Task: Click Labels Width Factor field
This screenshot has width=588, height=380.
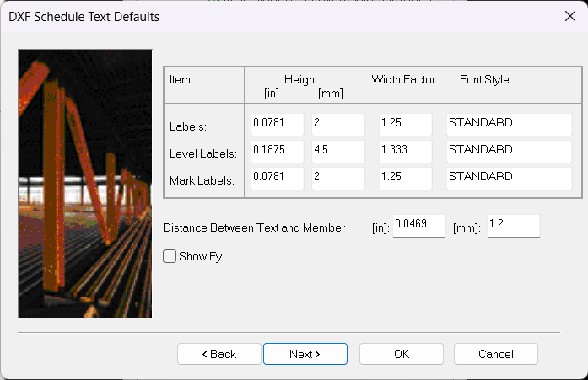Action: pyautogui.click(x=405, y=124)
